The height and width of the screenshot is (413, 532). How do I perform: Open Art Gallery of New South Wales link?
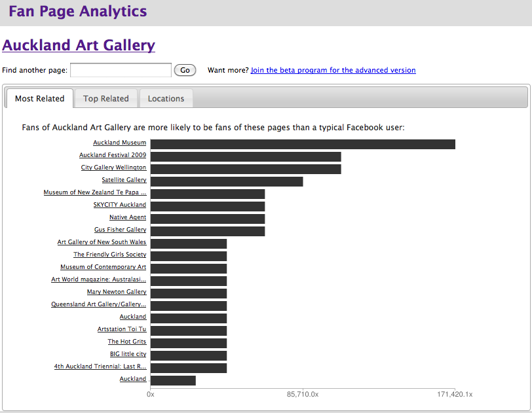click(x=102, y=242)
